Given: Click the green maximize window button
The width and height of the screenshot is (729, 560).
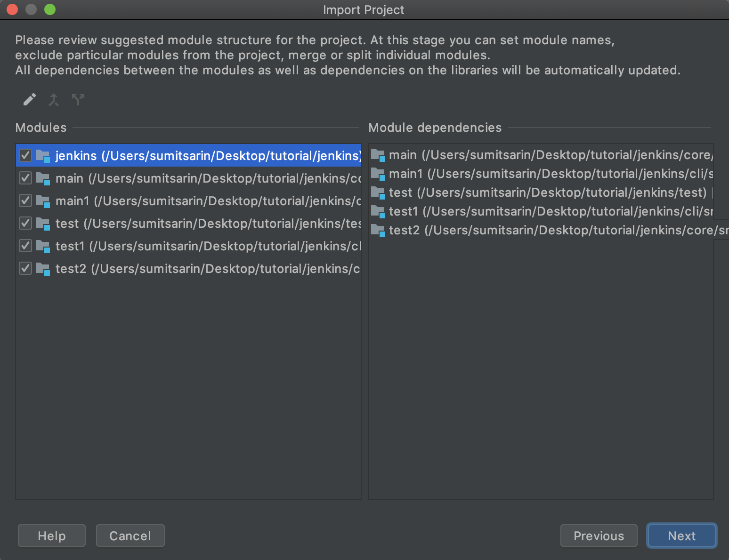Looking at the screenshot, I should [50, 9].
